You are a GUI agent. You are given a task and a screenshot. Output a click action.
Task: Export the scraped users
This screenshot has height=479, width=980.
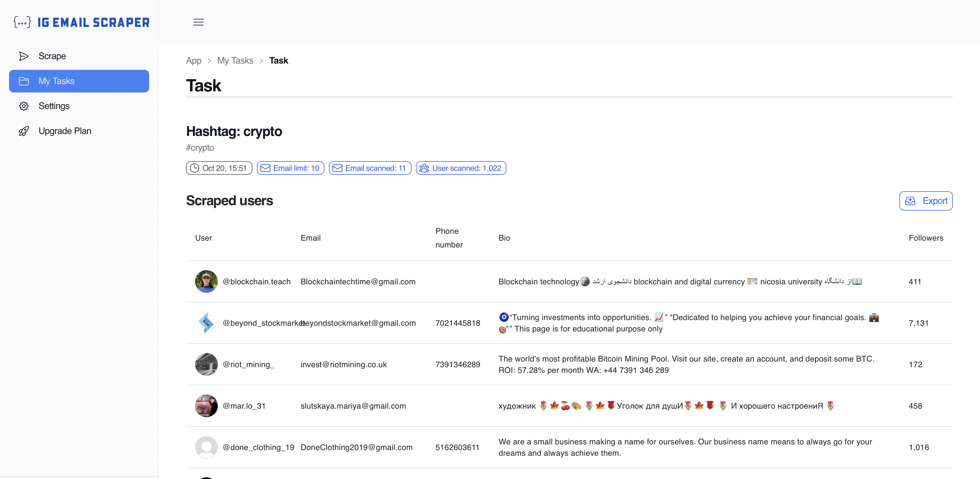pyautogui.click(x=926, y=201)
